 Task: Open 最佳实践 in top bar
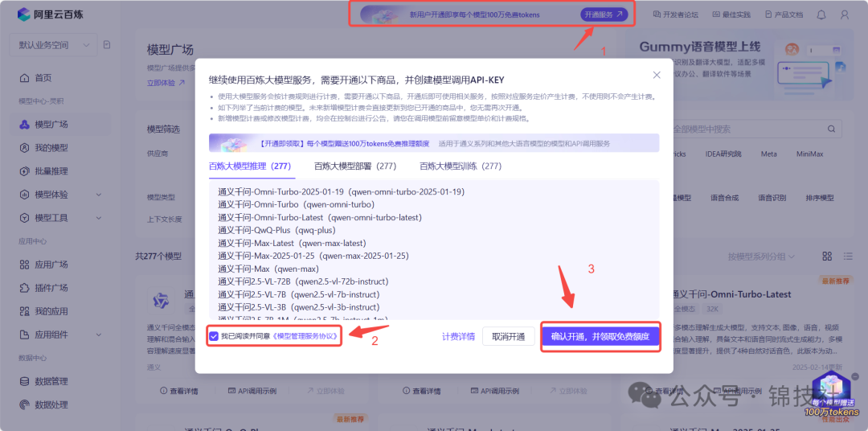(732, 14)
